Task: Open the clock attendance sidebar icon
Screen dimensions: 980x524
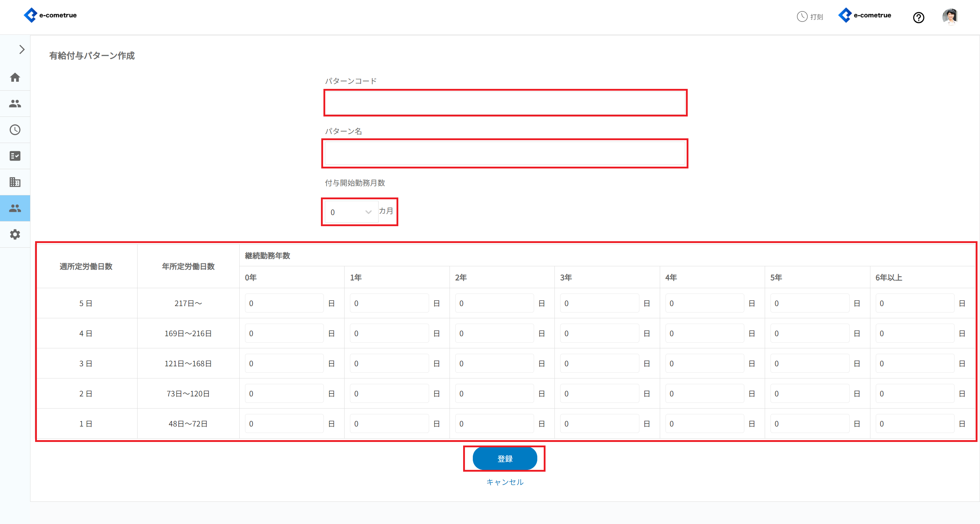Action: point(15,130)
